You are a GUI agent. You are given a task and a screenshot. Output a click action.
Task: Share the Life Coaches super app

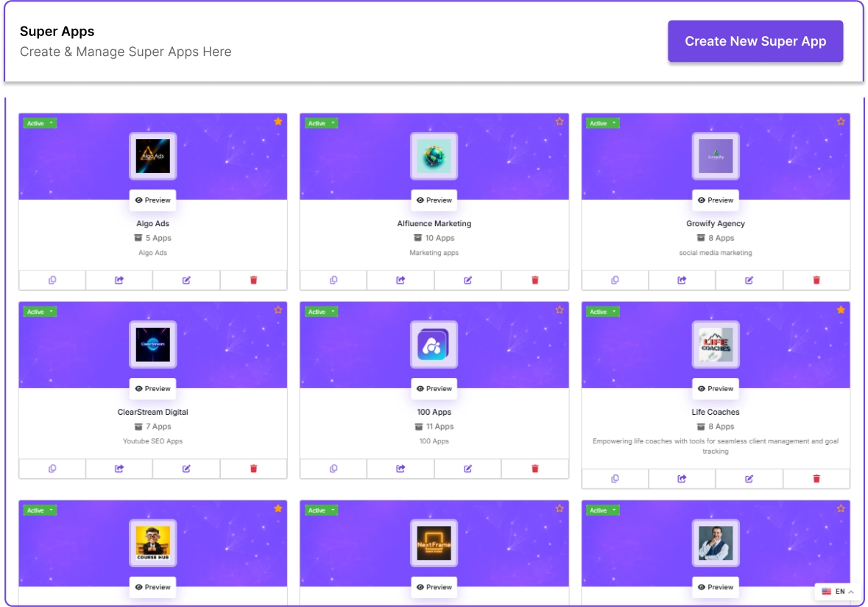[682, 479]
